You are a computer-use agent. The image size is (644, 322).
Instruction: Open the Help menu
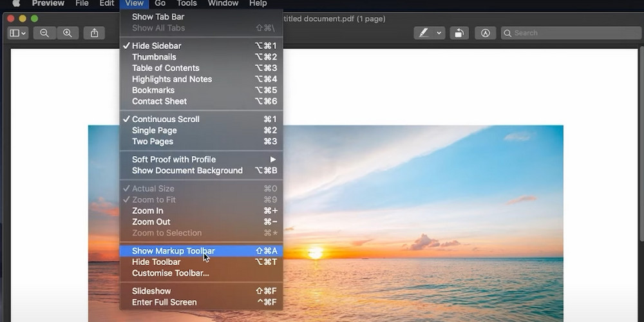(x=258, y=3)
